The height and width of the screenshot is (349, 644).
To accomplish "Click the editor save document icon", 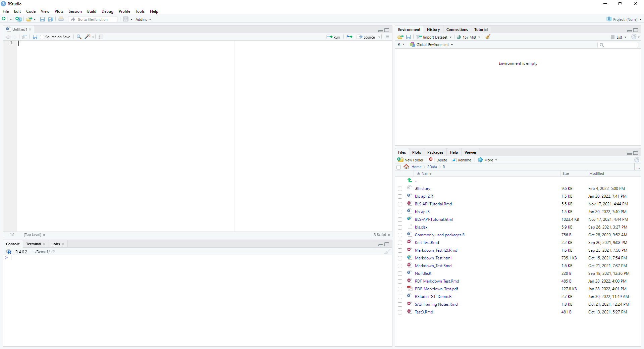I will (35, 37).
